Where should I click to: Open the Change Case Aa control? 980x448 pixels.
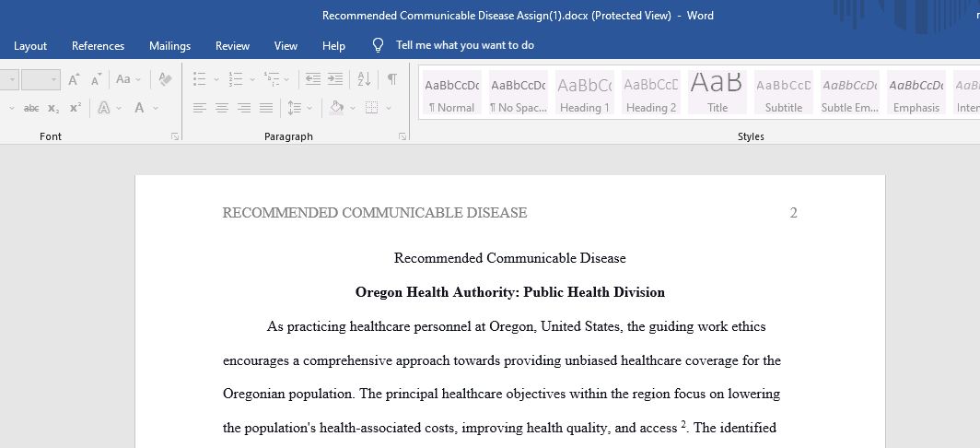[x=123, y=79]
